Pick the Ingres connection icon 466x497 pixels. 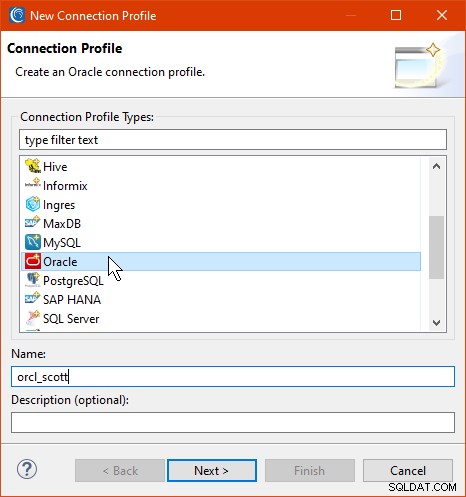(x=33, y=204)
